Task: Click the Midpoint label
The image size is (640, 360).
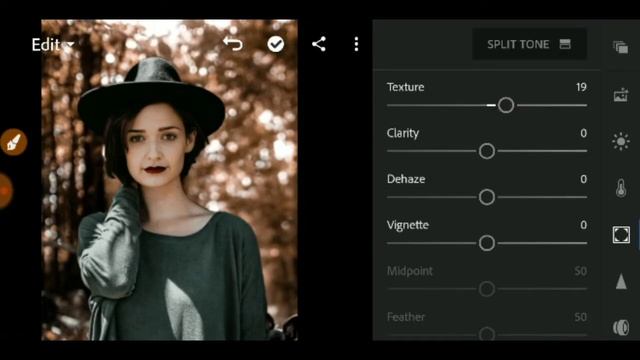Action: pos(409,271)
